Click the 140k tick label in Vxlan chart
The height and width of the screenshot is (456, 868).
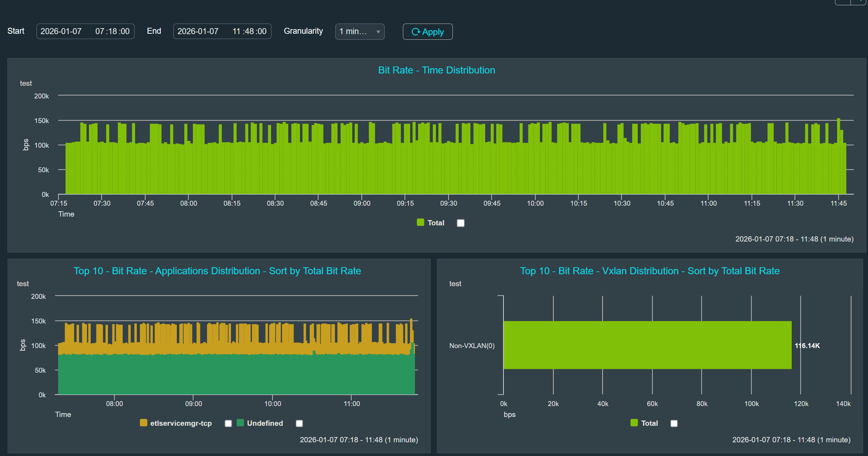coord(843,404)
